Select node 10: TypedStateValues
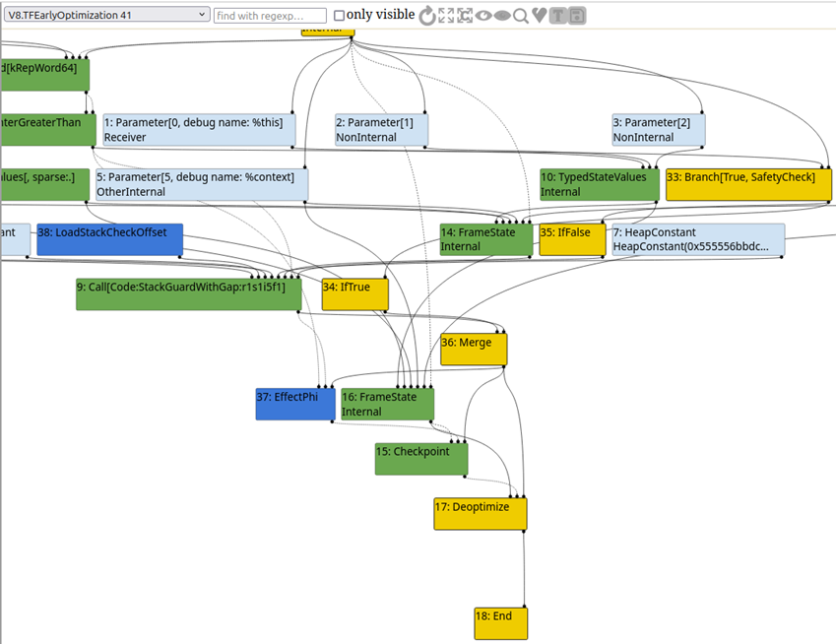The image size is (836, 644). [600, 184]
